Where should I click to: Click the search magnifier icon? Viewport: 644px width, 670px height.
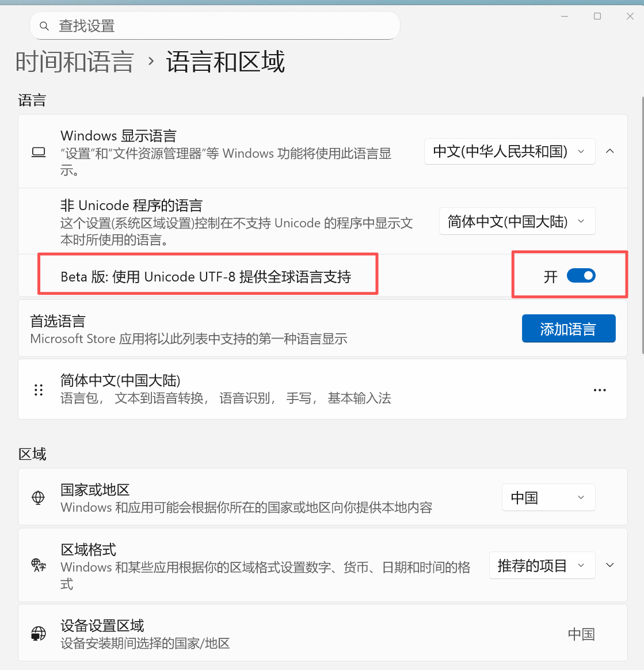tap(44, 26)
